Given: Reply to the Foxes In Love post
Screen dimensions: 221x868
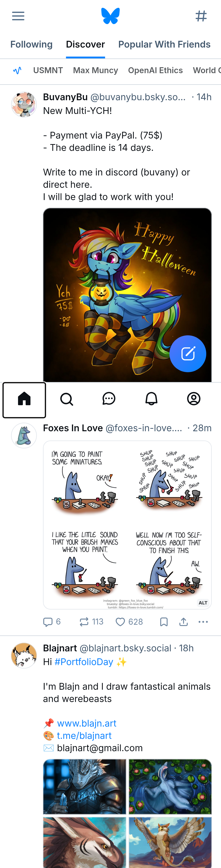Looking at the screenshot, I should coord(52,622).
